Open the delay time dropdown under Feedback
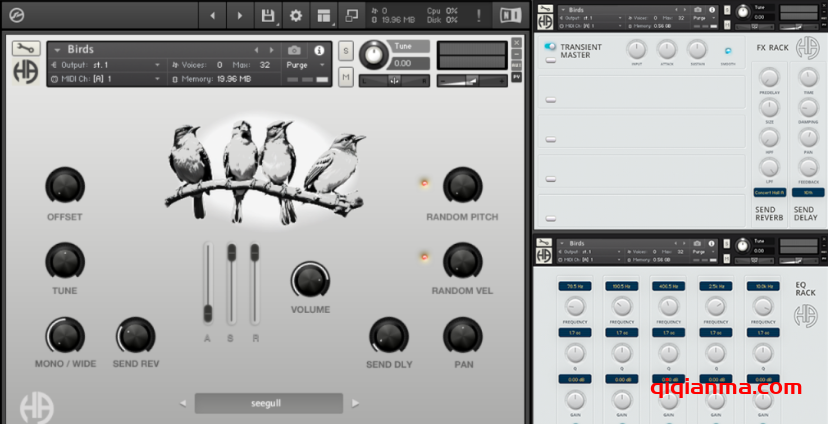The width and height of the screenshot is (828, 424). click(x=808, y=193)
